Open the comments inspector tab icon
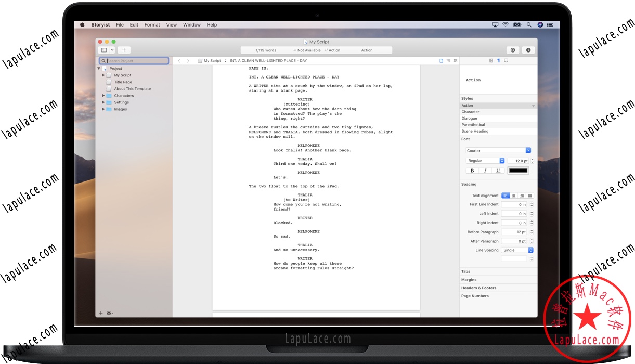The width and height of the screenshot is (635, 364). [506, 61]
